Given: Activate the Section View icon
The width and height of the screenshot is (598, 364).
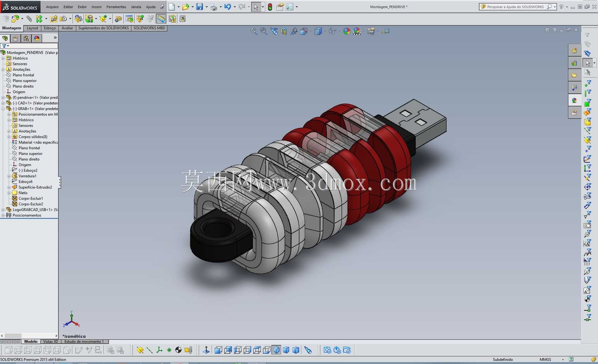Looking at the screenshot, I should pyautogui.click(x=284, y=31).
